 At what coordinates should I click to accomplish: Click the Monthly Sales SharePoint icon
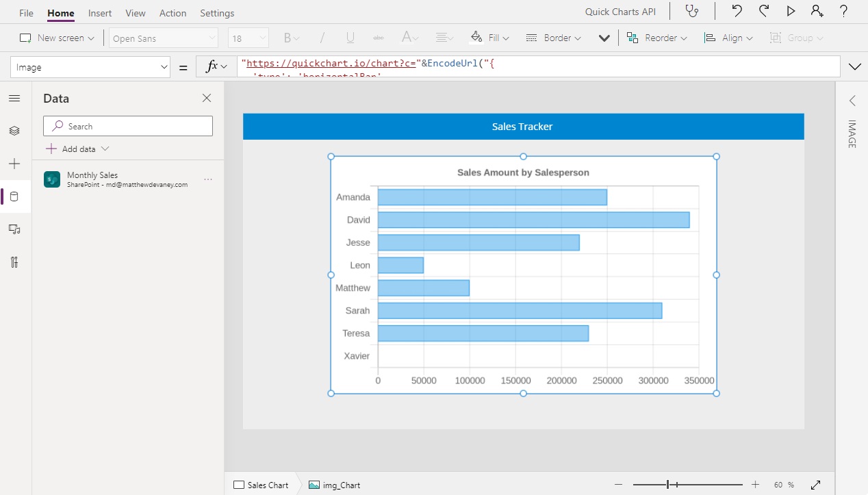pyautogui.click(x=52, y=179)
